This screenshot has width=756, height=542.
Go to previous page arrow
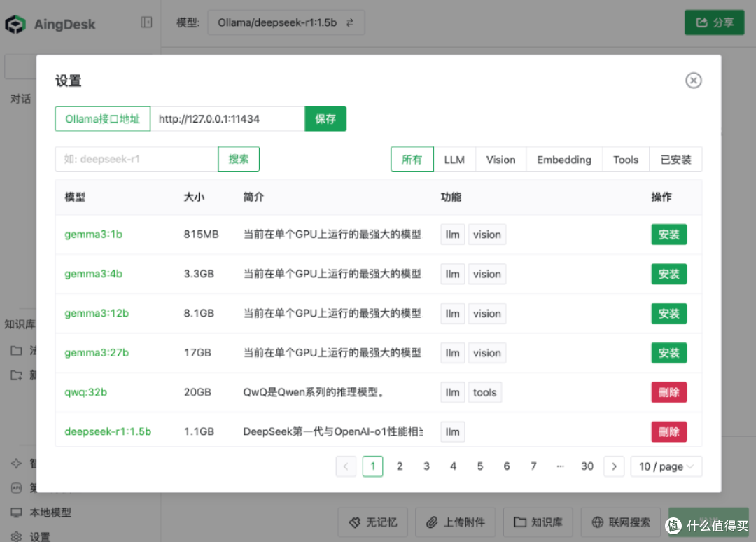(346, 466)
